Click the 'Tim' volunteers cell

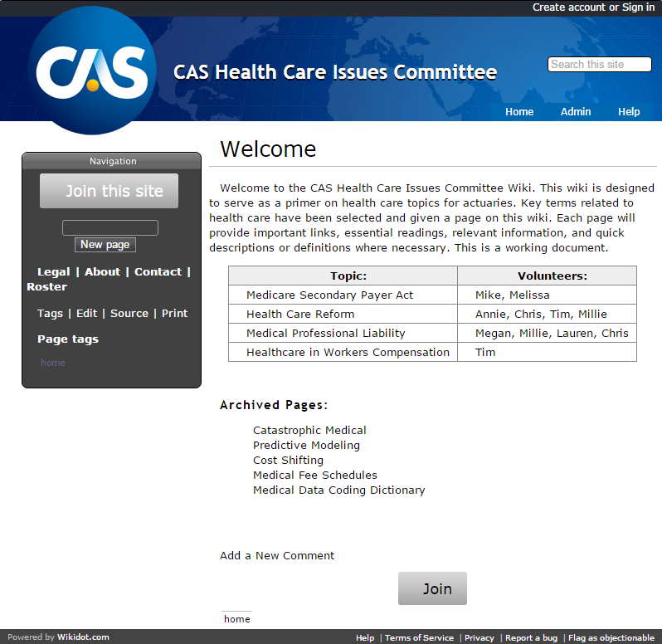point(547,352)
